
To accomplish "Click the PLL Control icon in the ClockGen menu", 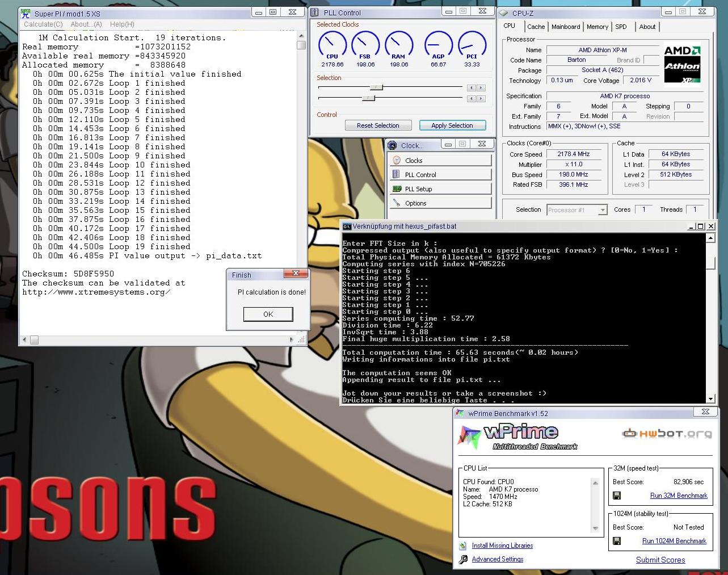I will 397,175.
